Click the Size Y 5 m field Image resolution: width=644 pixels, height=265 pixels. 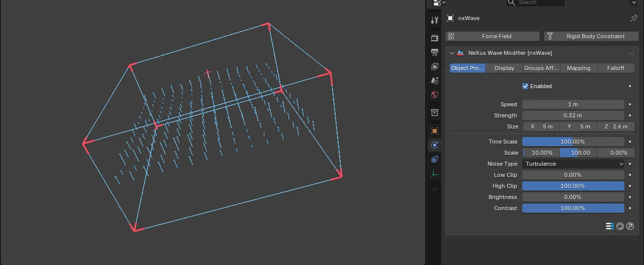(x=579, y=126)
